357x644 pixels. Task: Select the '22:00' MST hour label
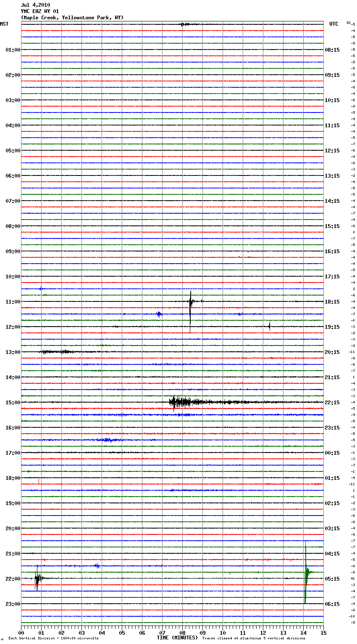(13, 579)
